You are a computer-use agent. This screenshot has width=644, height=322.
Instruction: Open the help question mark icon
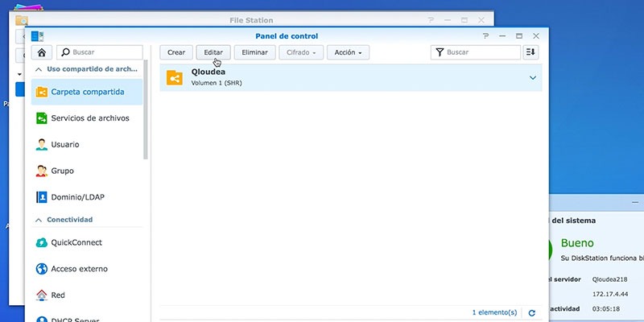[486, 36]
